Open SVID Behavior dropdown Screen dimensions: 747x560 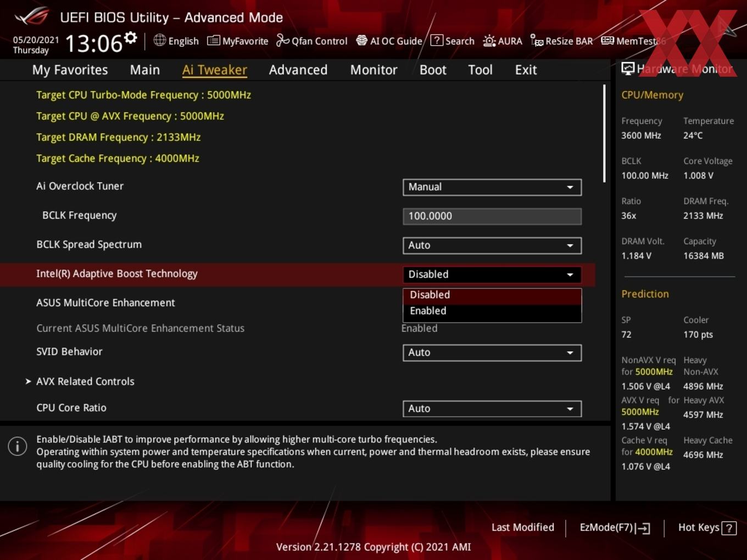[492, 352]
